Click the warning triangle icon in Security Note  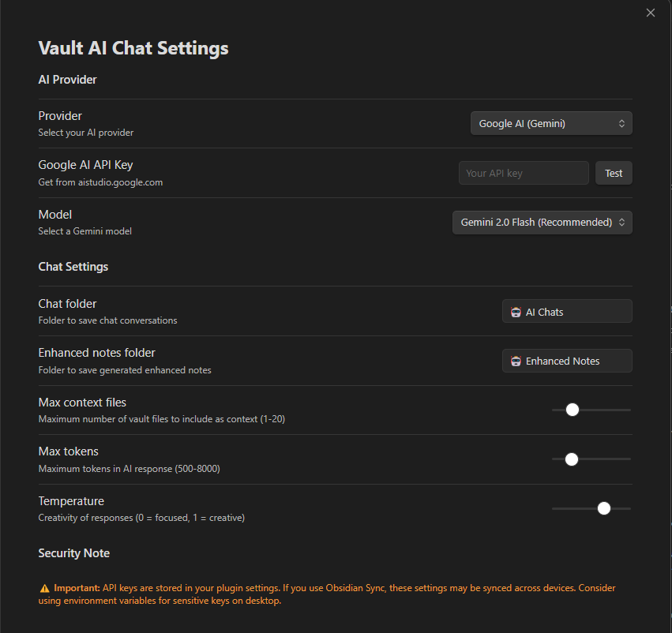(x=44, y=589)
